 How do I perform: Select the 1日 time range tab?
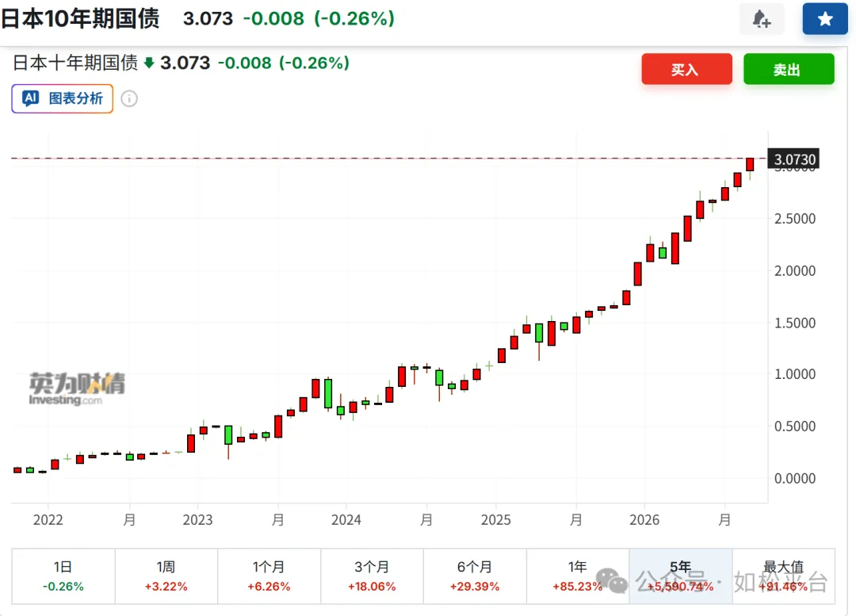pos(63,576)
